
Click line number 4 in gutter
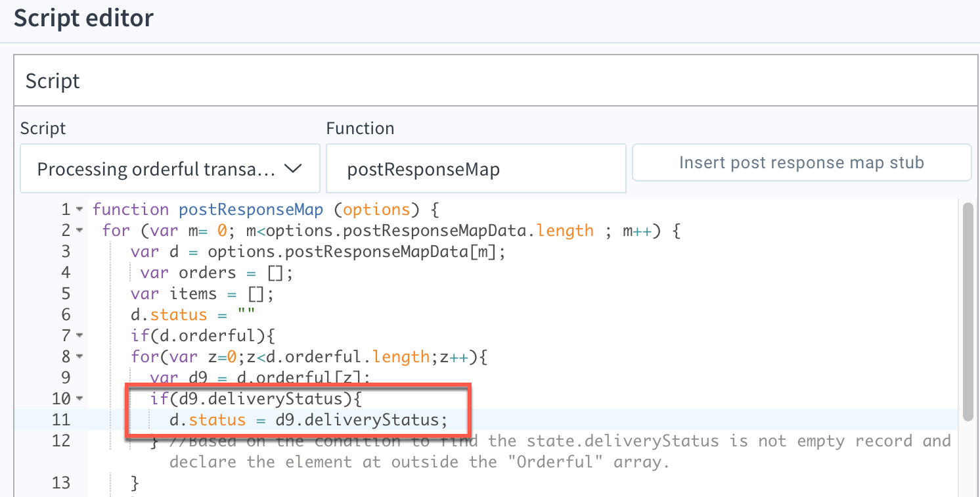tap(65, 273)
